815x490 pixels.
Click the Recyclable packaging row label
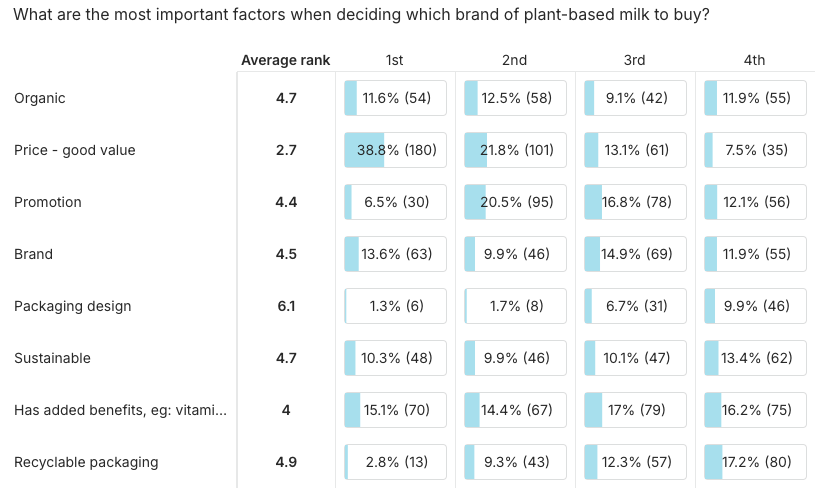(86, 462)
